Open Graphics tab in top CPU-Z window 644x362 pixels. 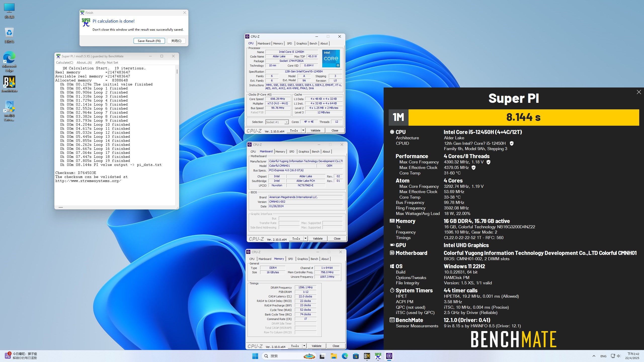tap(301, 43)
